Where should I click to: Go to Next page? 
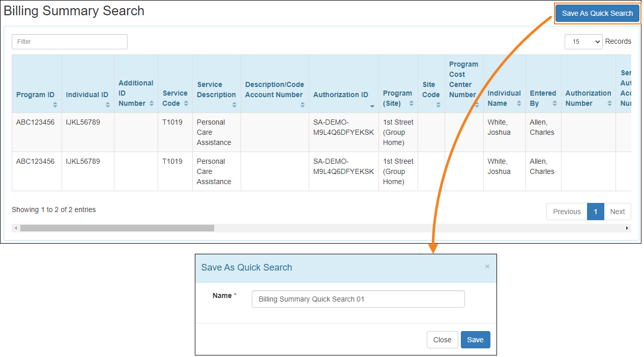(x=618, y=212)
